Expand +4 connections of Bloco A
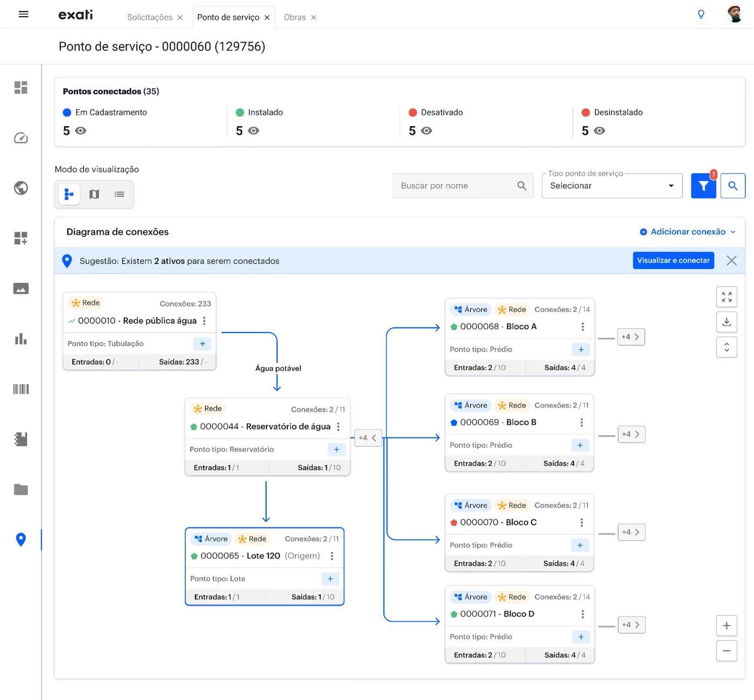This screenshot has height=700, width=754. click(x=631, y=337)
